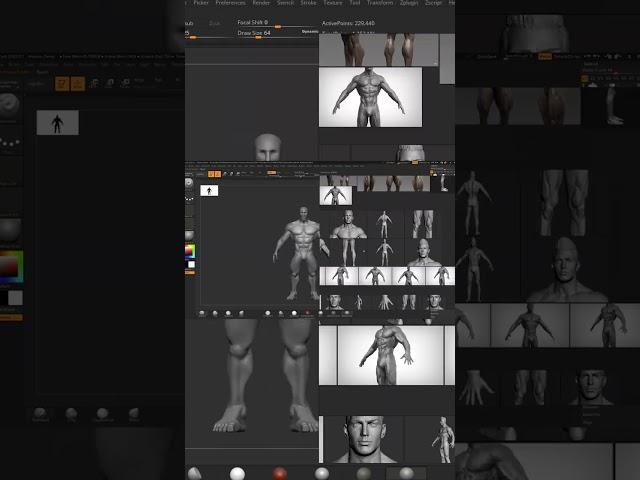Image resolution: width=640 pixels, height=480 pixels.
Task: Open the Texture menu
Action: pyautogui.click(x=333, y=2)
